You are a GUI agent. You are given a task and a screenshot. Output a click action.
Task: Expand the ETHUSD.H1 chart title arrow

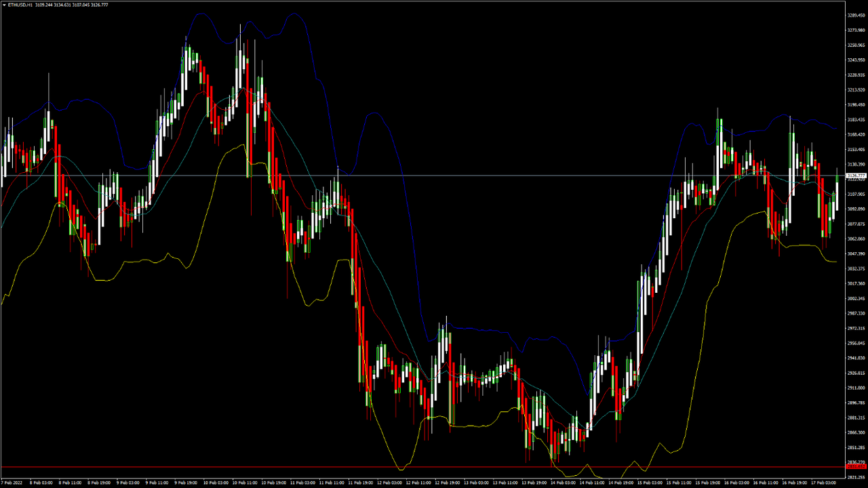point(3,5)
